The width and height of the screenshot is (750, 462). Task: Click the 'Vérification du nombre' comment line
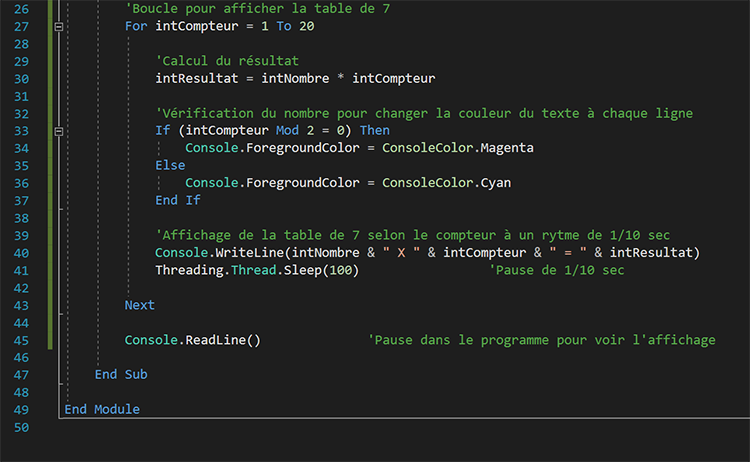[424, 113]
